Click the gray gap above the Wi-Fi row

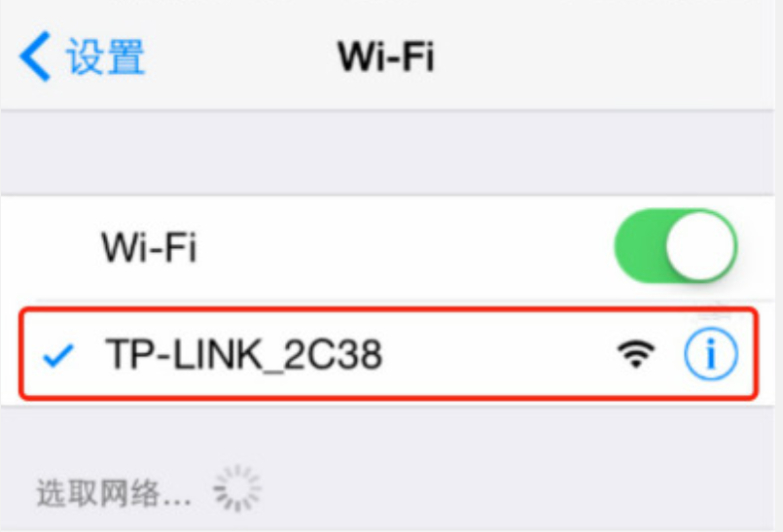[x=387, y=153]
